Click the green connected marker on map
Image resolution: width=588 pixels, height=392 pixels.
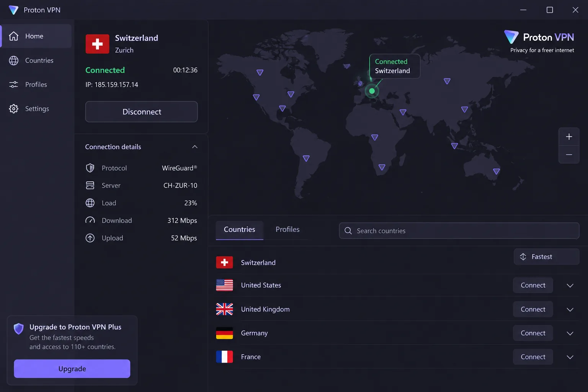pos(372,91)
